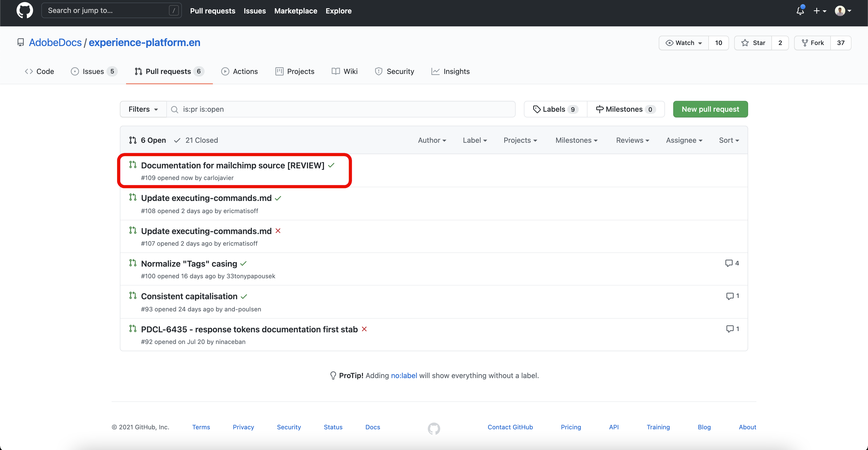This screenshot has width=868, height=450.
Task: Star the experience-platform.en repository
Action: pyautogui.click(x=753, y=43)
